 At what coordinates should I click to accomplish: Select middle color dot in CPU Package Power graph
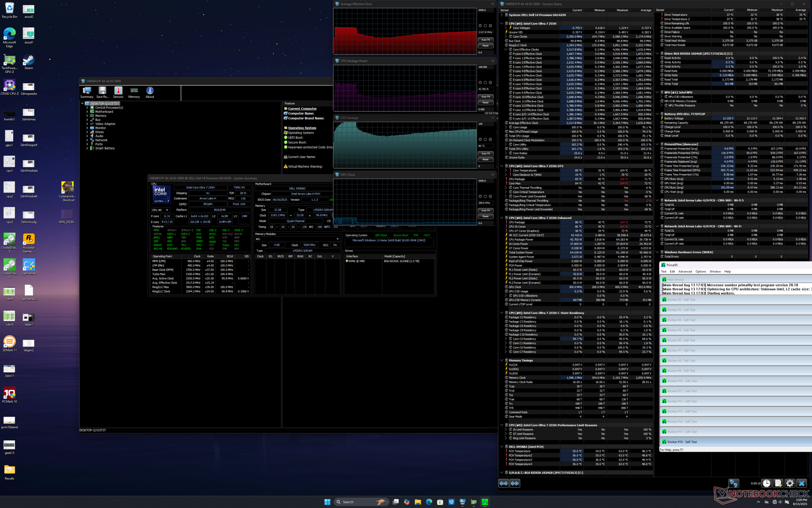click(x=485, y=83)
